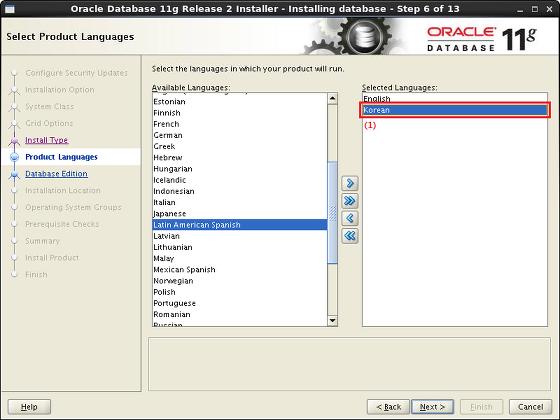Viewport: 560px width, 420px height.
Task: Remove selected language with single left arrow
Action: click(350, 218)
